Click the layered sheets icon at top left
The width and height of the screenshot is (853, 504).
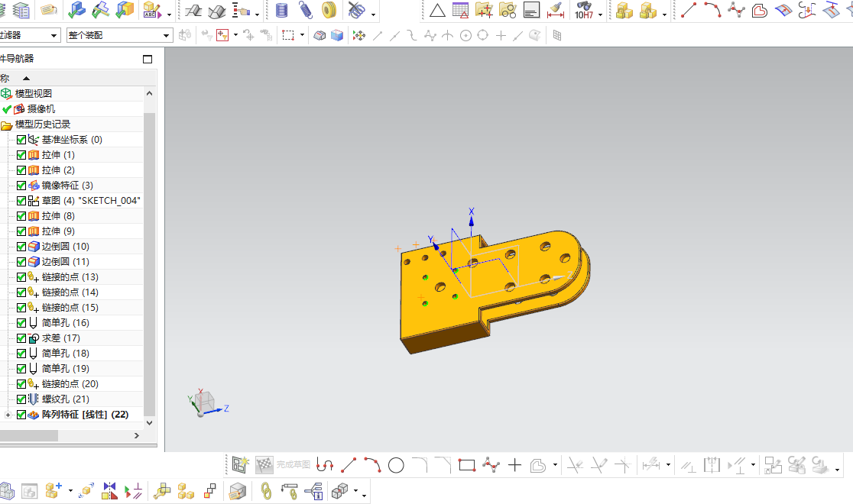coord(21,10)
